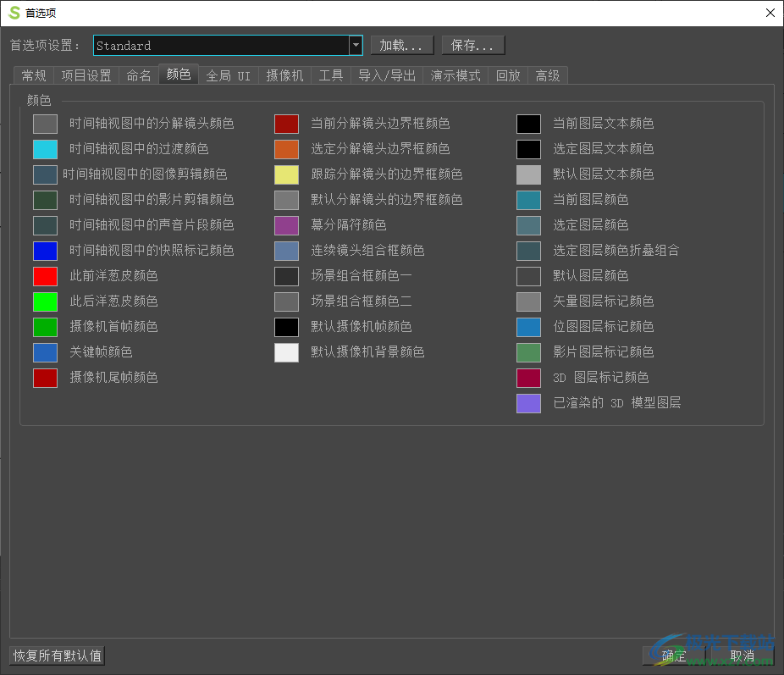784x675 pixels.
Task: Edit the white 默认摄像机背景颜色 swatch
Action: [x=286, y=352]
